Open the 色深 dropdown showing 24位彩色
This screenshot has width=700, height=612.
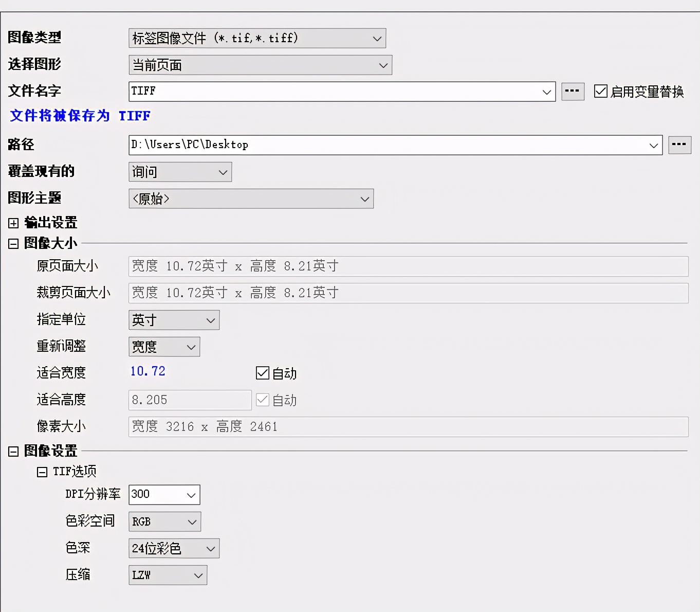coord(174,548)
